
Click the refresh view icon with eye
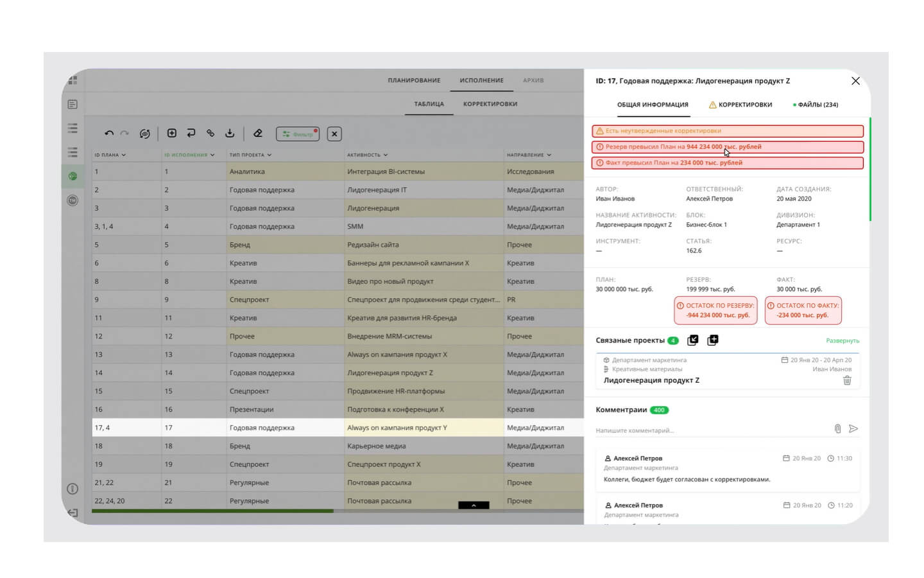tap(145, 134)
